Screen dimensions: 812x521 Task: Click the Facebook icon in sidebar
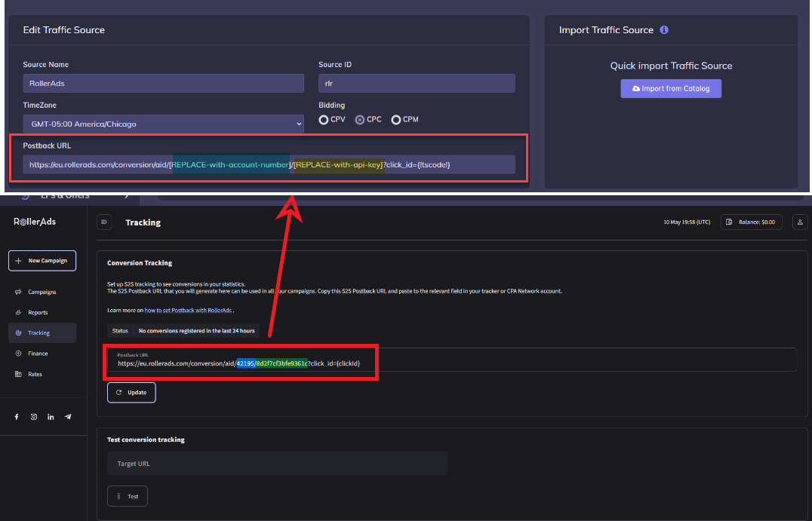[17, 417]
